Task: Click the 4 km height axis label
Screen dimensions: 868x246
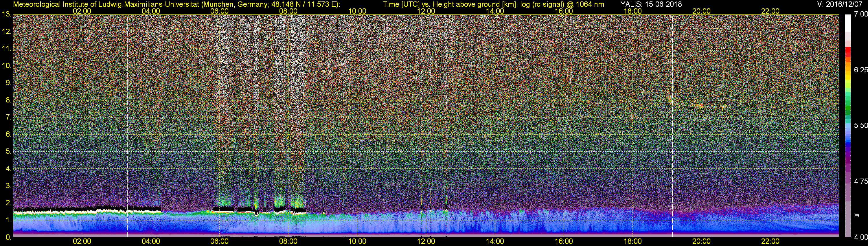Action: coord(8,169)
